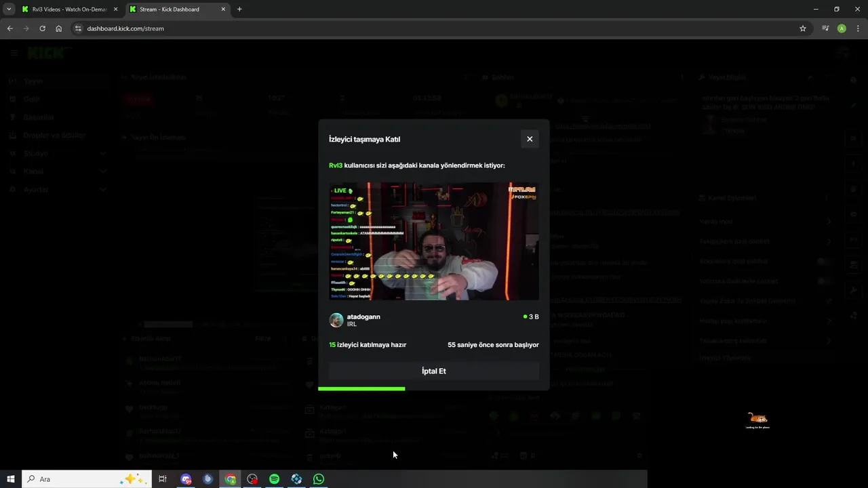Open Chrome from the taskbar
This screenshot has width=868, height=488.
click(231, 479)
